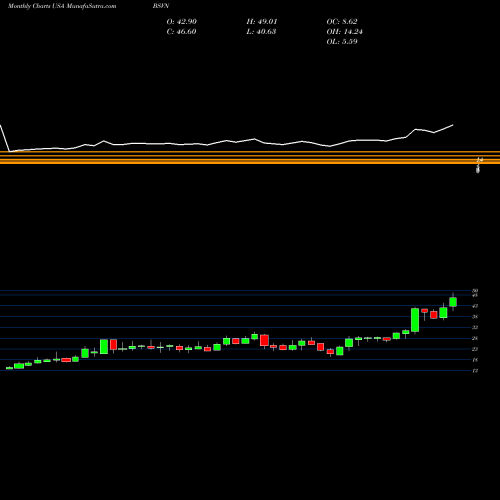
Task: Click the 18 price axis label
Action: tap(475, 360)
